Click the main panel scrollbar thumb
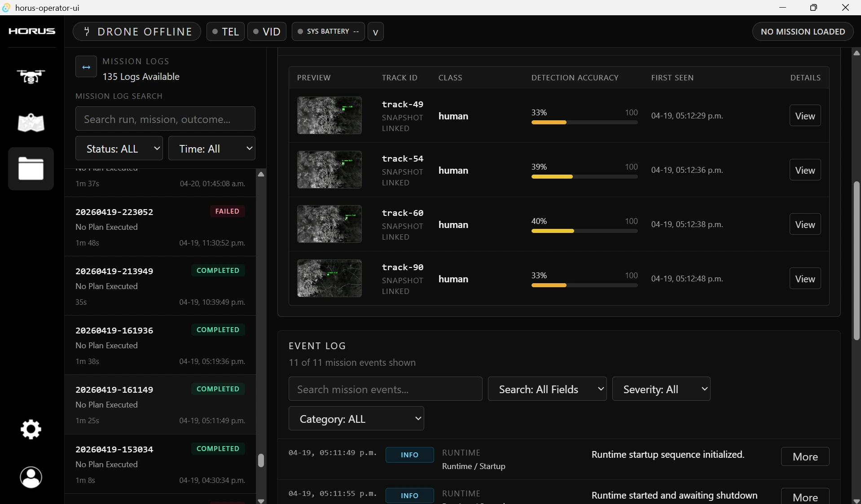The width and height of the screenshot is (861, 504). pyautogui.click(x=857, y=260)
